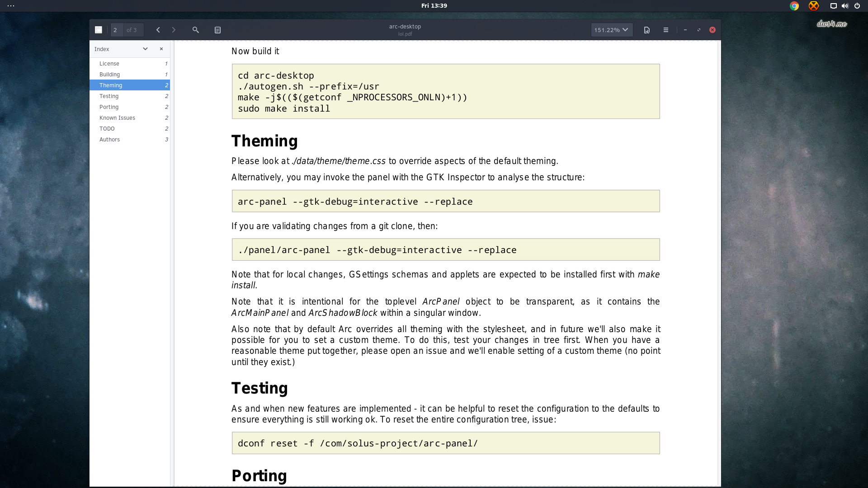
Task: Click the Theming heading
Action: click(x=264, y=141)
